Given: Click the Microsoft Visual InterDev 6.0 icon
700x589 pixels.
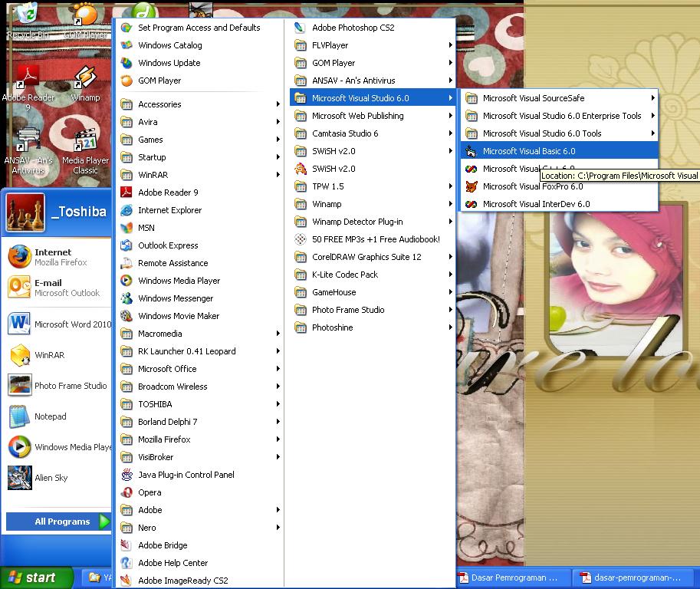Looking at the screenshot, I should pyautogui.click(x=471, y=204).
